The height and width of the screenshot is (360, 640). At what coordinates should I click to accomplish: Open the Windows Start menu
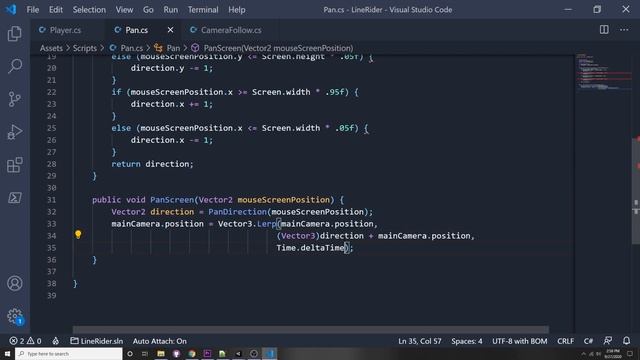tap(7, 353)
